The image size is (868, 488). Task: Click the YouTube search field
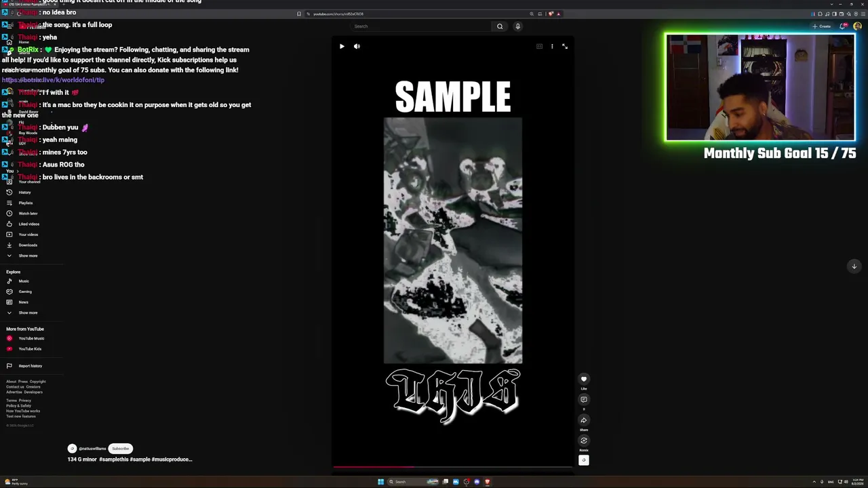click(420, 26)
